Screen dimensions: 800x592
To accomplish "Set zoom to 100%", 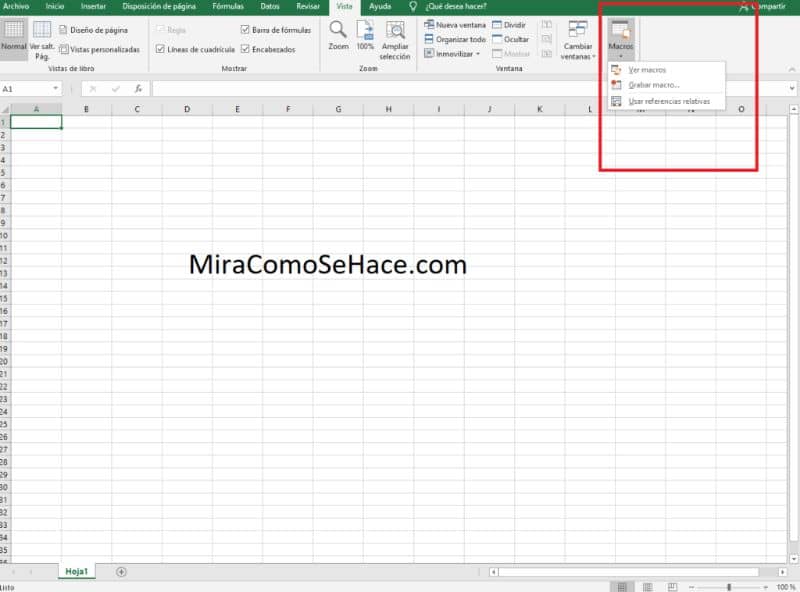I will point(365,36).
